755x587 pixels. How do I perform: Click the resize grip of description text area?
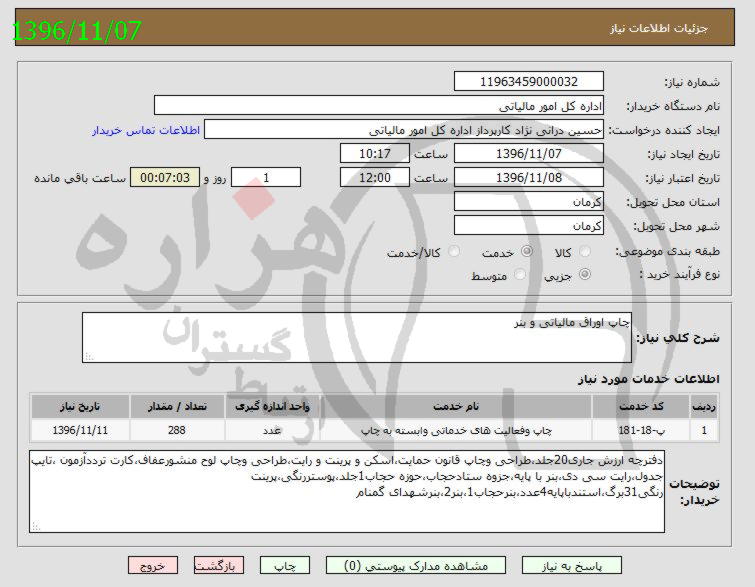click(89, 357)
